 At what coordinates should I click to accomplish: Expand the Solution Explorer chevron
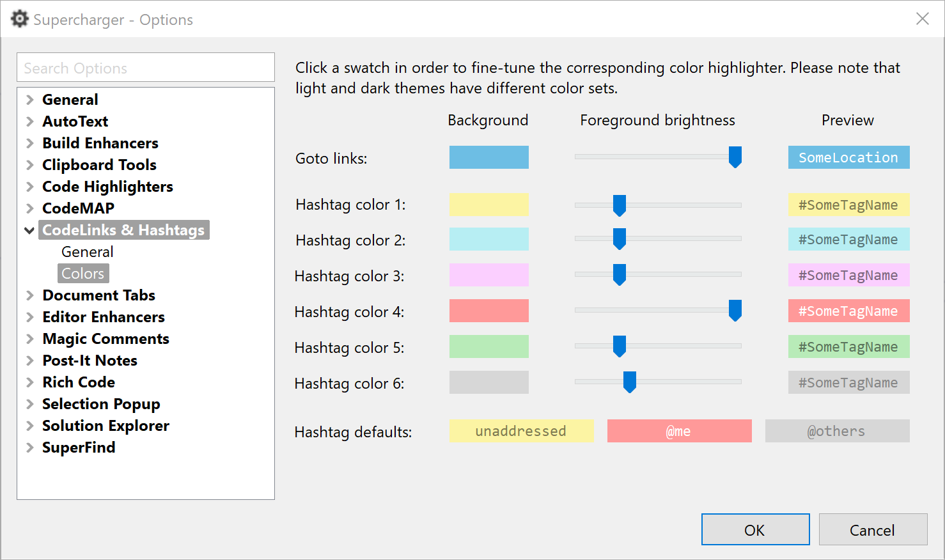pos(29,426)
